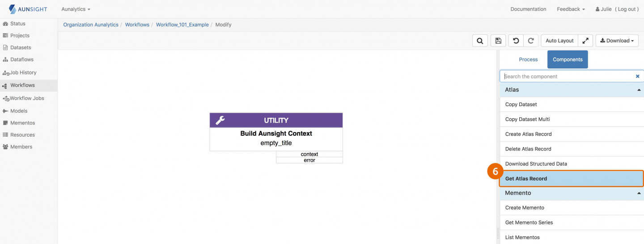Switch to the Process tab
Screen dimensions: 644x244
point(528,60)
